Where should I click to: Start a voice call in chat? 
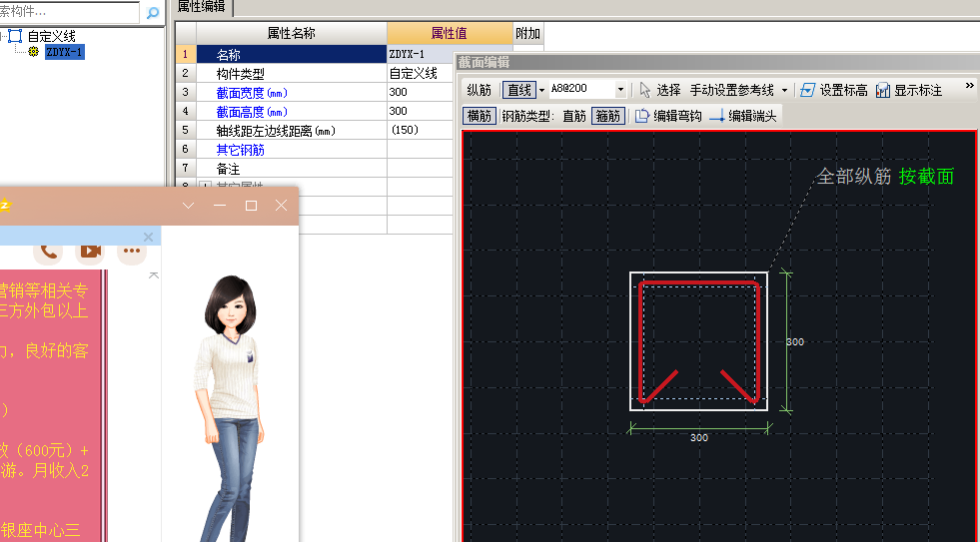[x=48, y=251]
